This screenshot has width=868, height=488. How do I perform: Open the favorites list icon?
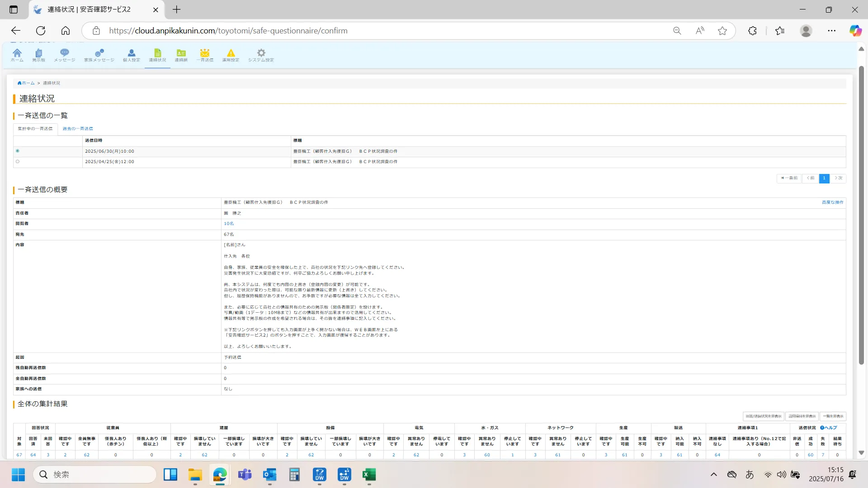point(780,31)
